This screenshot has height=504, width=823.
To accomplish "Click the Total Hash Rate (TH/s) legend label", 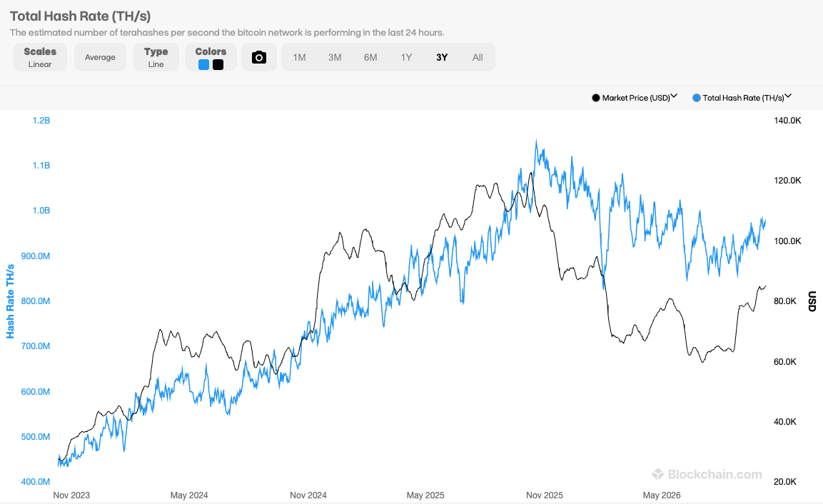I will click(743, 98).
